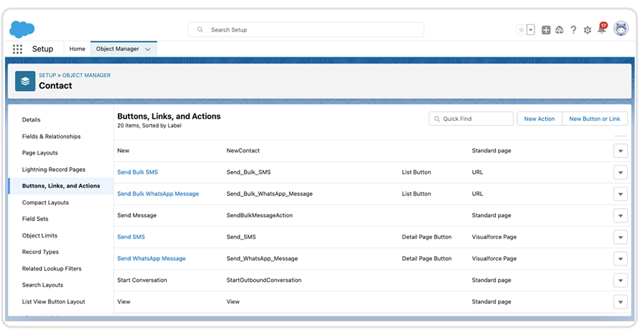Image resolution: width=644 pixels, height=332 pixels.
Task: Expand the Object Manager tab chevron
Action: tap(148, 49)
